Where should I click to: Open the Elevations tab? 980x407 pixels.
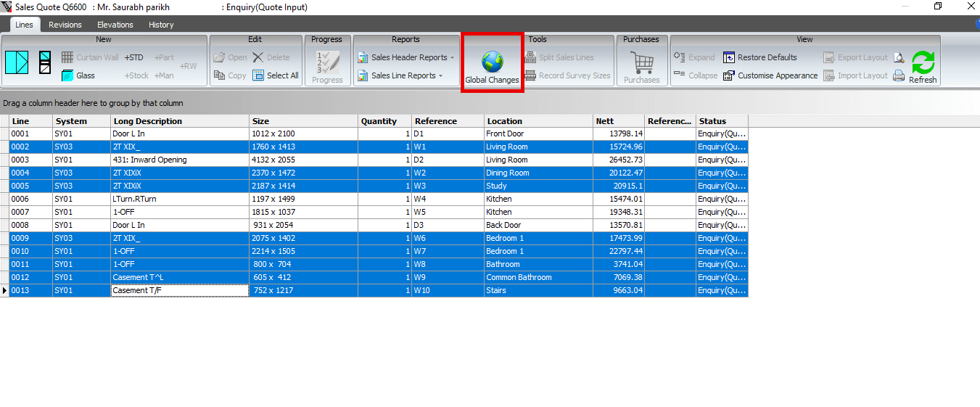115,25
